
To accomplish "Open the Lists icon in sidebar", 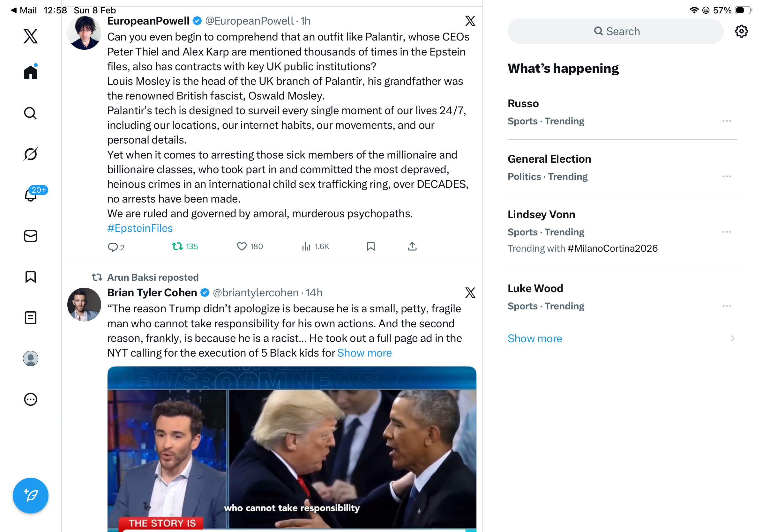I will pyautogui.click(x=31, y=317).
